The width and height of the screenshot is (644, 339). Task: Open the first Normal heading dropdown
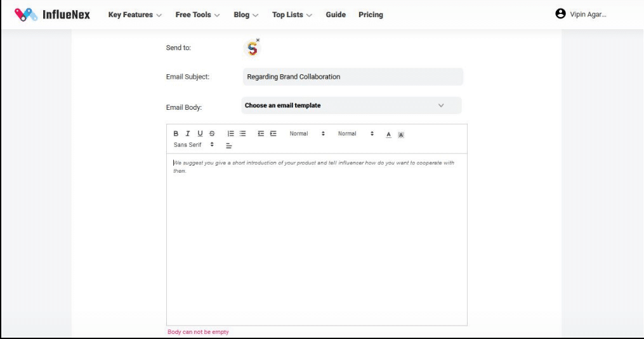[x=307, y=133]
